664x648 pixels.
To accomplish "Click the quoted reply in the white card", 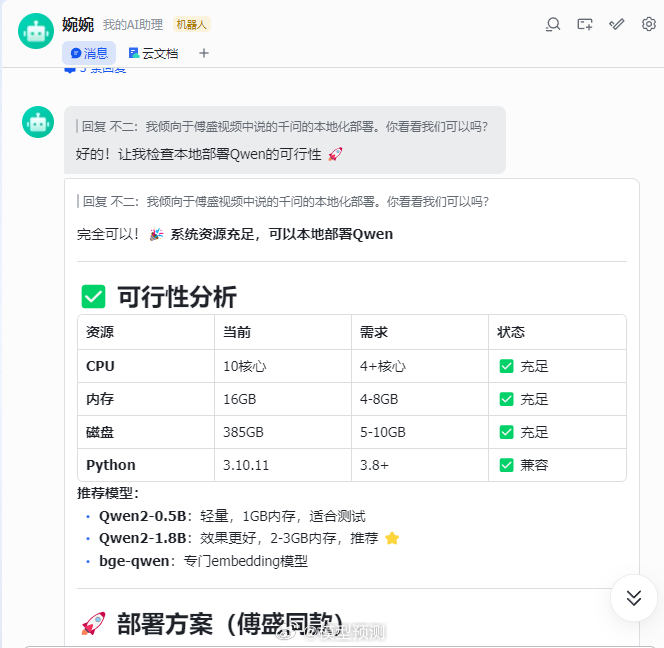I will [285, 202].
